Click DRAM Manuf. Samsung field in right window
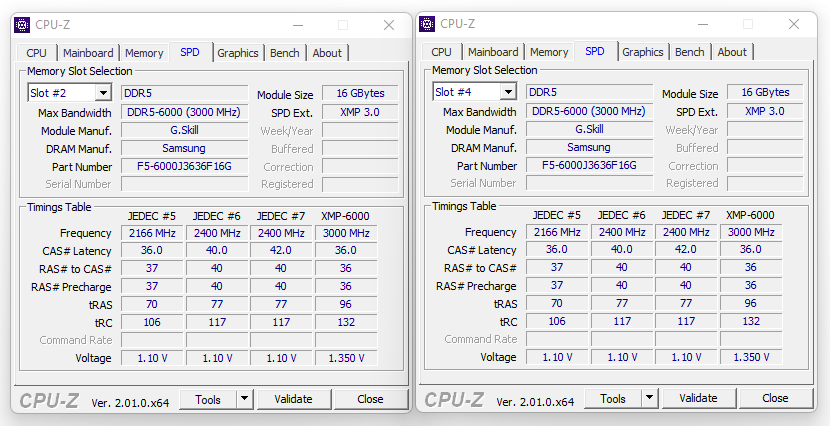830x426 pixels. [x=590, y=147]
